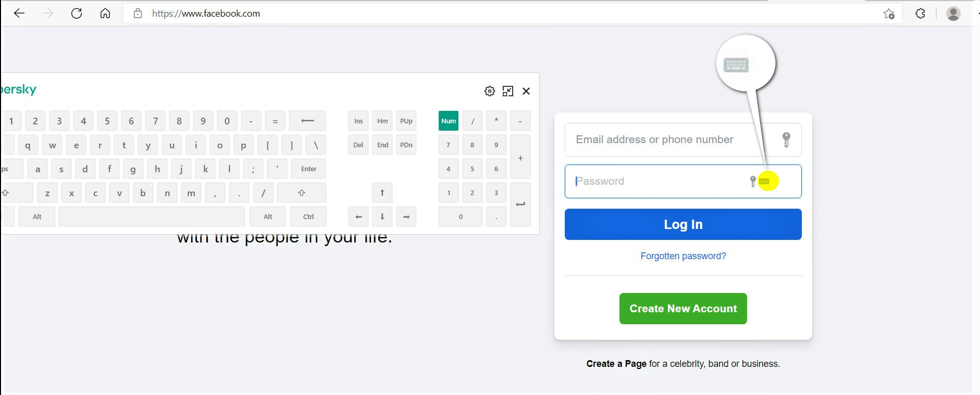
Task: Click the small key icon in Password field
Action: (x=753, y=181)
